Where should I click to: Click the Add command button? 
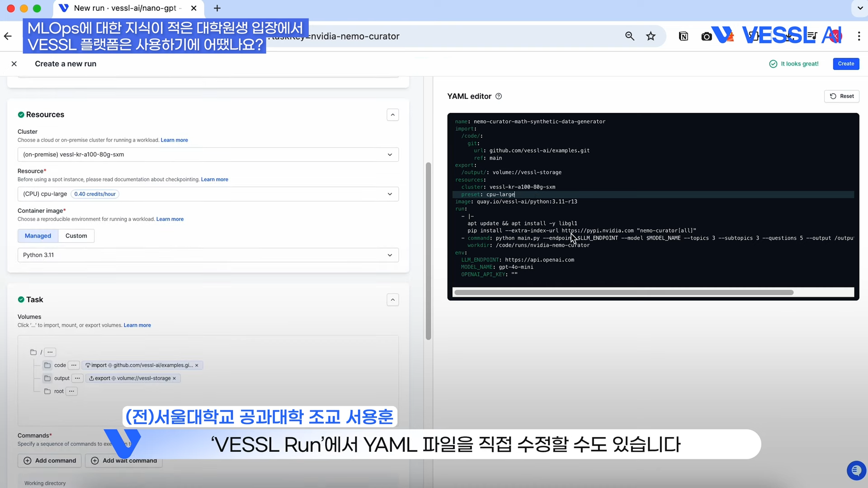(x=50, y=460)
